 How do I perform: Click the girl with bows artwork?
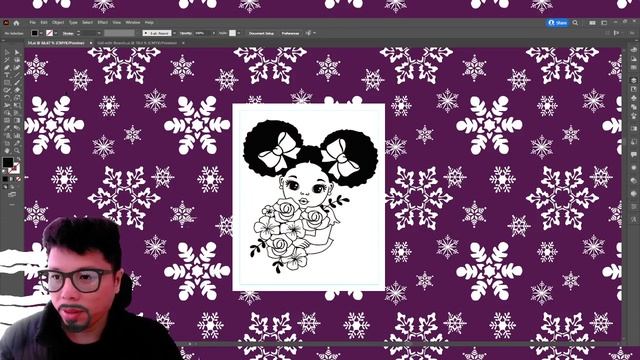pos(310,196)
